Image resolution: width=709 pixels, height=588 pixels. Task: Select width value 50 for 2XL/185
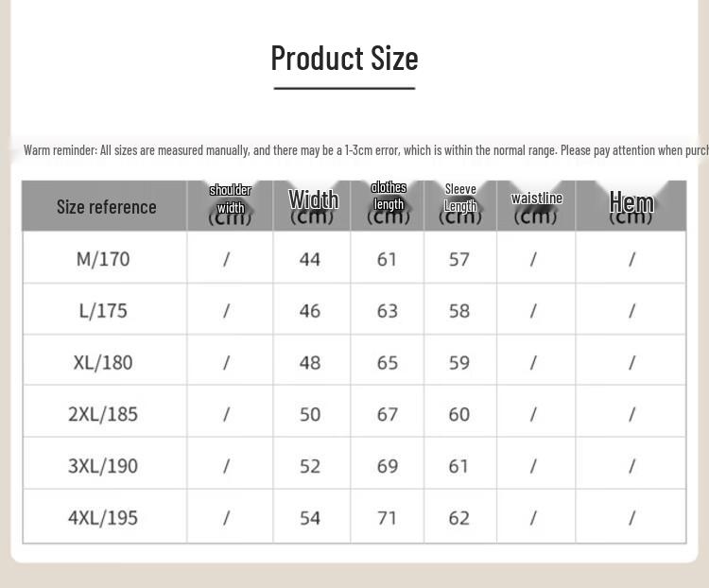tap(310, 414)
